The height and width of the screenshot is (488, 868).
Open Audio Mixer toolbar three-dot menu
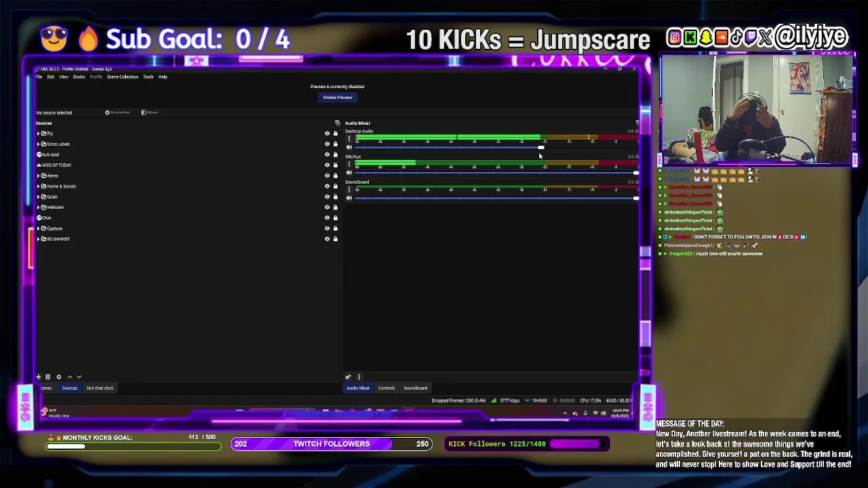click(x=359, y=377)
